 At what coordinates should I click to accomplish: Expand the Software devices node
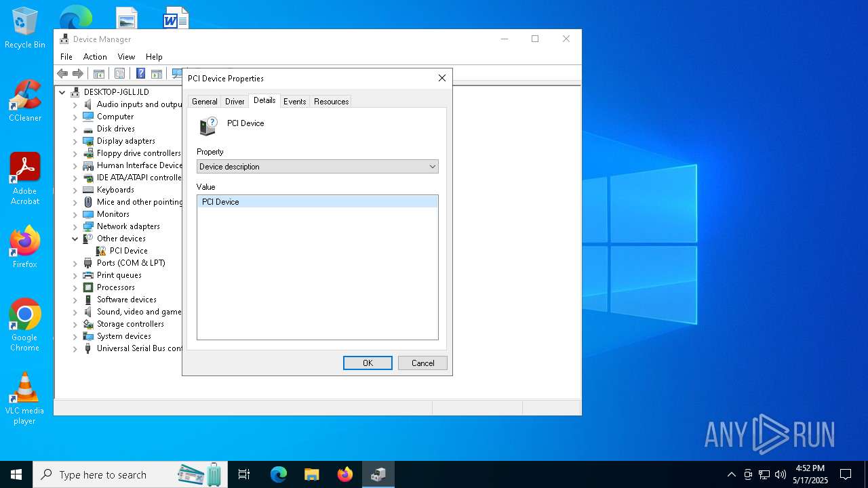pos(75,300)
